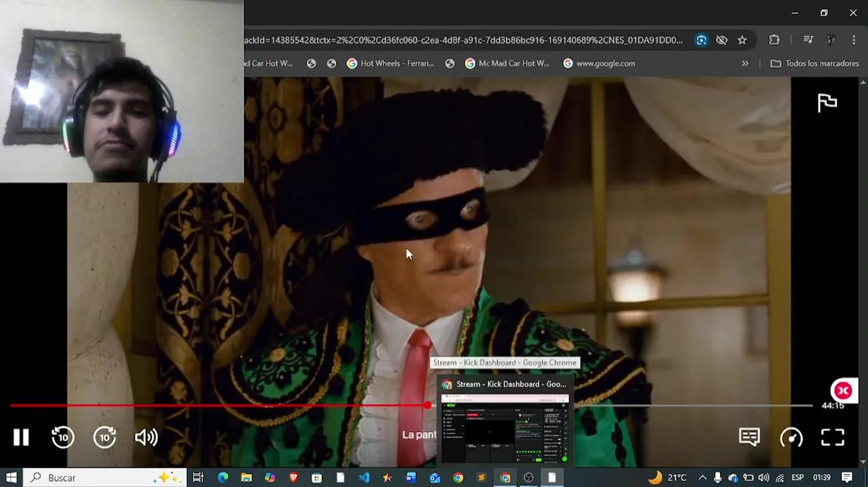Open File Explorer from the taskbar

(x=247, y=478)
